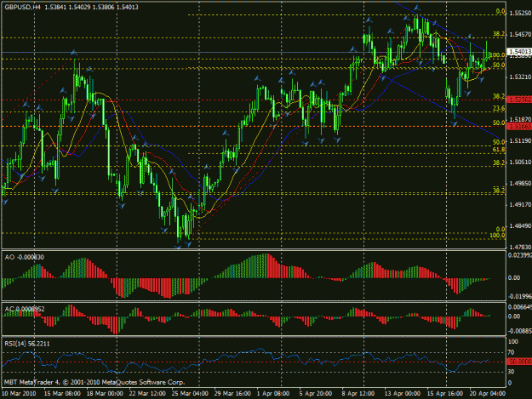This screenshot has width=532, height=399.
Task: Click the current price tag 1.54013
Action: pyautogui.click(x=519, y=52)
